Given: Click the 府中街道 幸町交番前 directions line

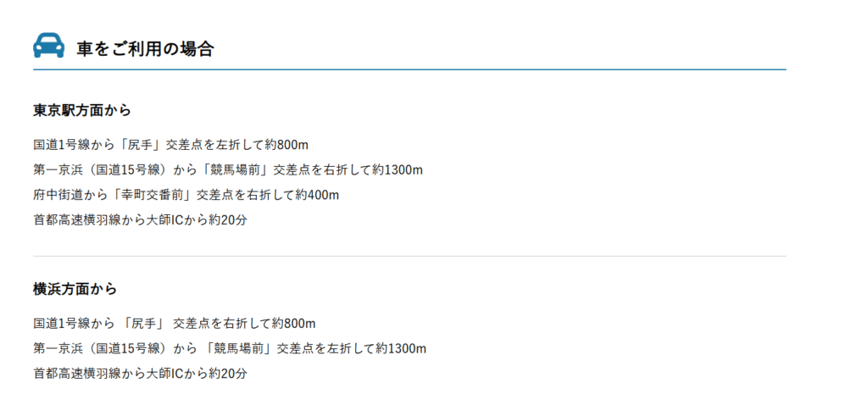Looking at the screenshot, I should pyautogui.click(x=186, y=195).
